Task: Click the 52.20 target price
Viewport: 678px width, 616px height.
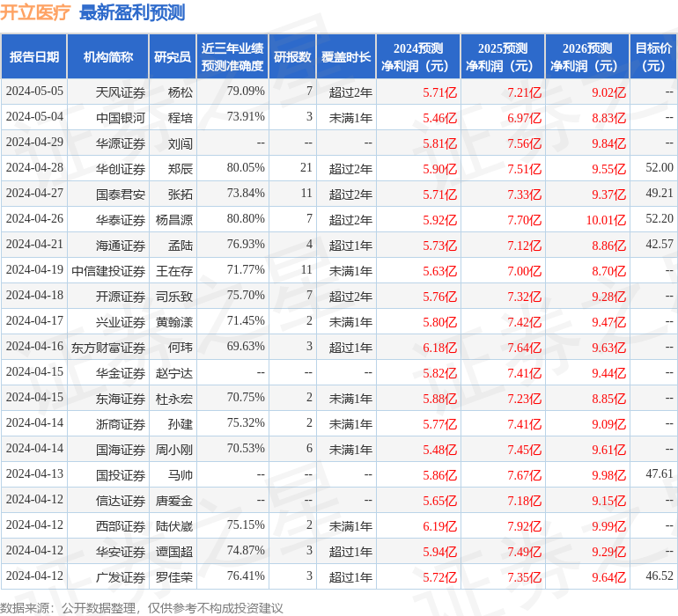Action: [x=660, y=219]
